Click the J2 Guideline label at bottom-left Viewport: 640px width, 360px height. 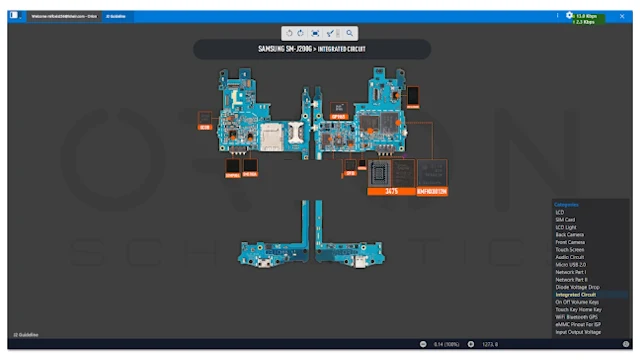pos(26,335)
